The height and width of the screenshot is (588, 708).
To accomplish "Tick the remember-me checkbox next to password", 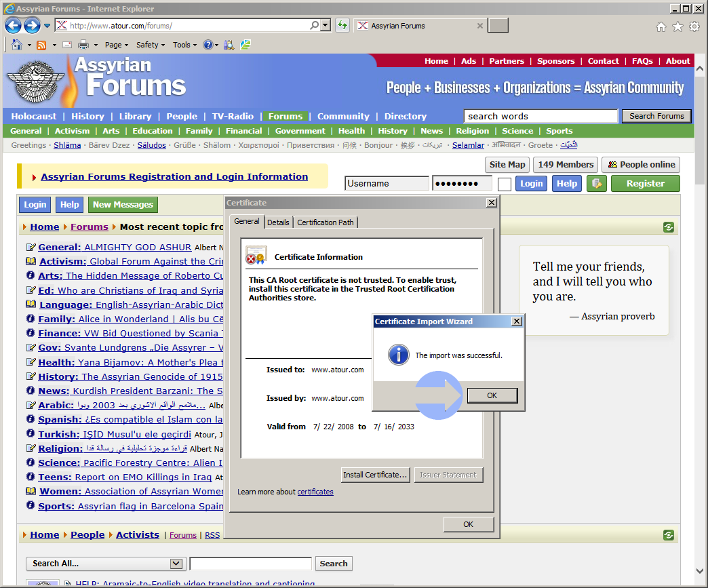I will [505, 184].
